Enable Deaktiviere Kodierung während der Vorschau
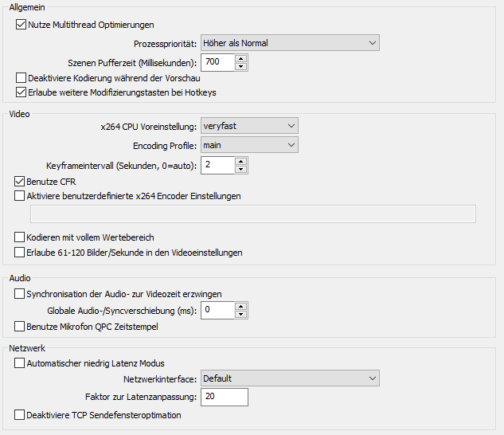 point(21,78)
